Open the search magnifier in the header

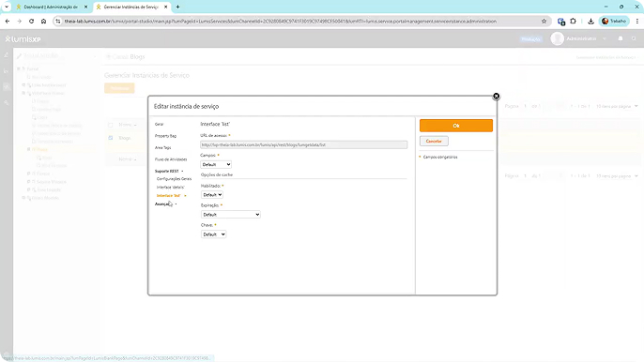[635, 38]
